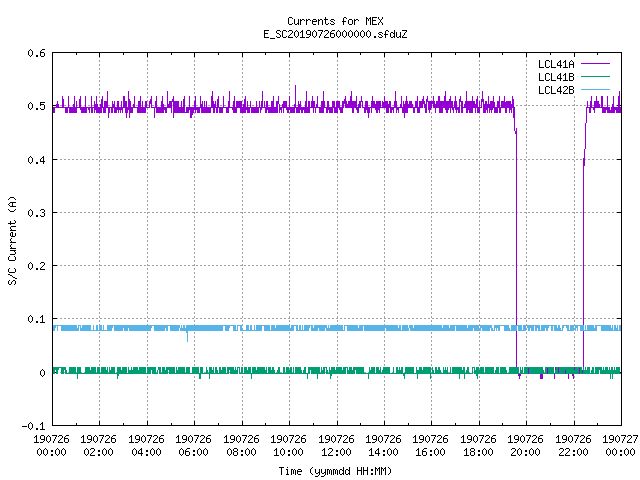Viewport: 640px width, 480px height.
Task: Select the LCL41A legend label
Action: pos(556,64)
